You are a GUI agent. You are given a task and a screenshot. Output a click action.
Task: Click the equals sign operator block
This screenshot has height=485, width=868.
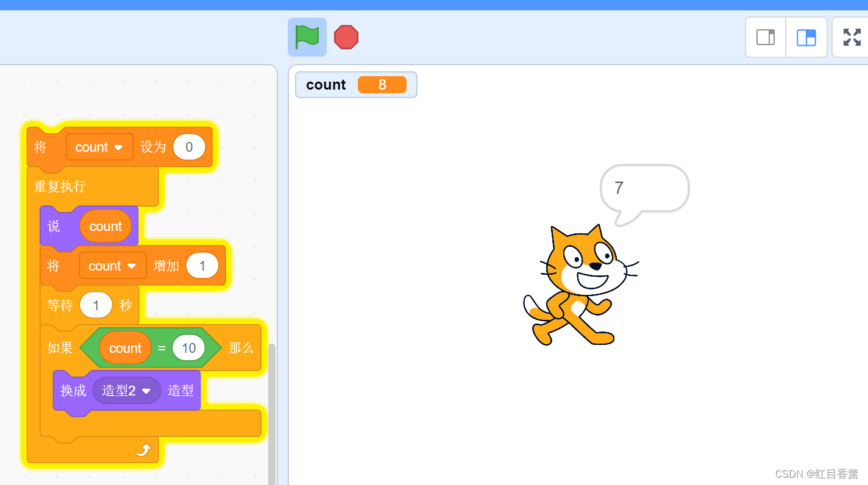click(x=162, y=349)
